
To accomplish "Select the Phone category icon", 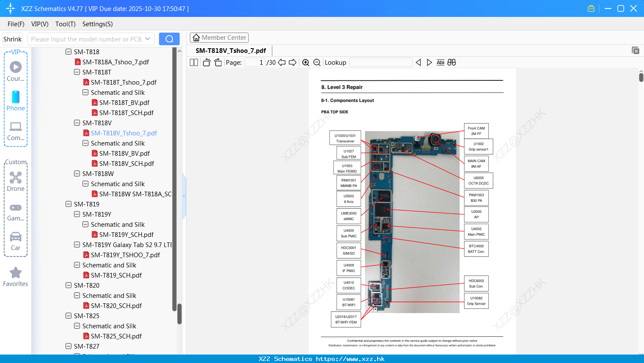I will coord(16,101).
